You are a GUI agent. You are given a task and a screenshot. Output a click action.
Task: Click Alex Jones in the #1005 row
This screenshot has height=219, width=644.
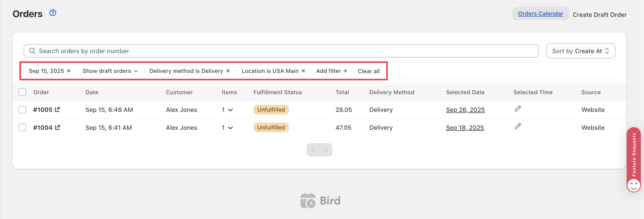pyautogui.click(x=182, y=110)
